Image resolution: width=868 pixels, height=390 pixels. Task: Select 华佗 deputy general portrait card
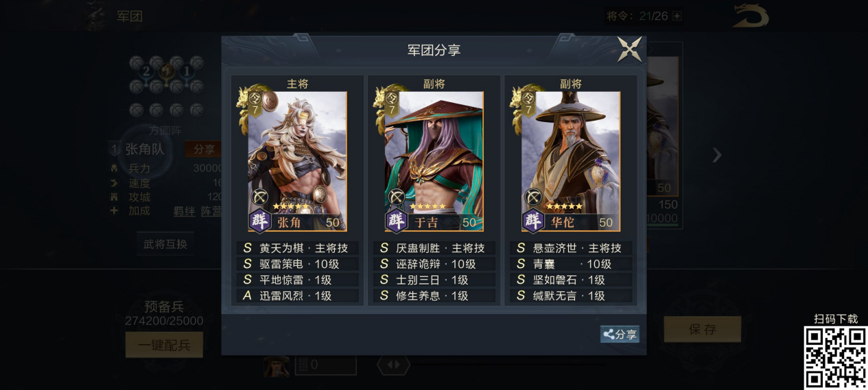[570, 162]
